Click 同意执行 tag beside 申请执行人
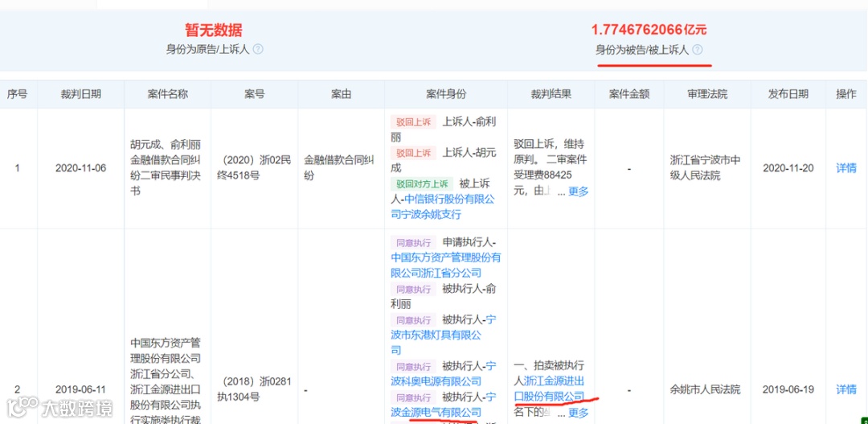 pyautogui.click(x=414, y=242)
